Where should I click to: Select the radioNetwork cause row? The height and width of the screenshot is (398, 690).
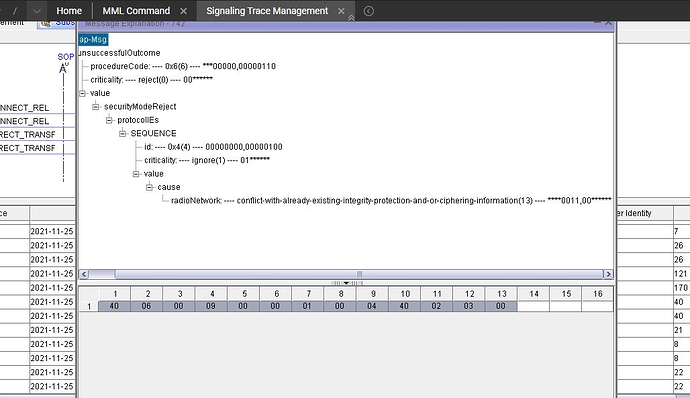pyautogui.click(x=391, y=201)
